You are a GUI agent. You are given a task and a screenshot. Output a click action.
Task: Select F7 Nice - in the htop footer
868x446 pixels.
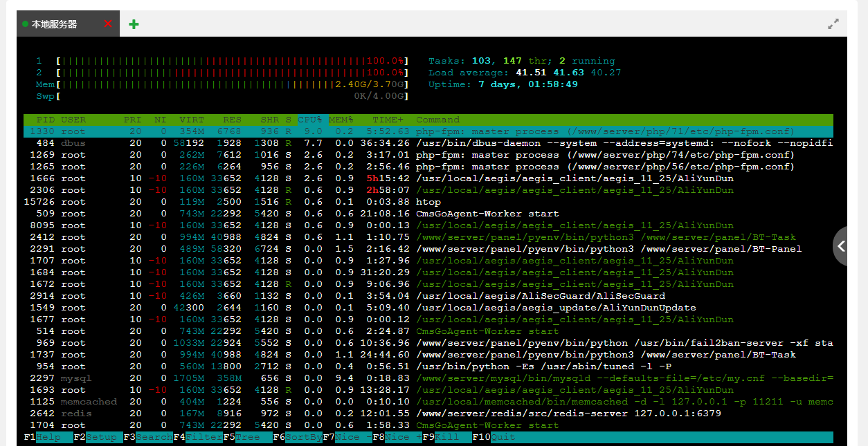tap(347, 437)
